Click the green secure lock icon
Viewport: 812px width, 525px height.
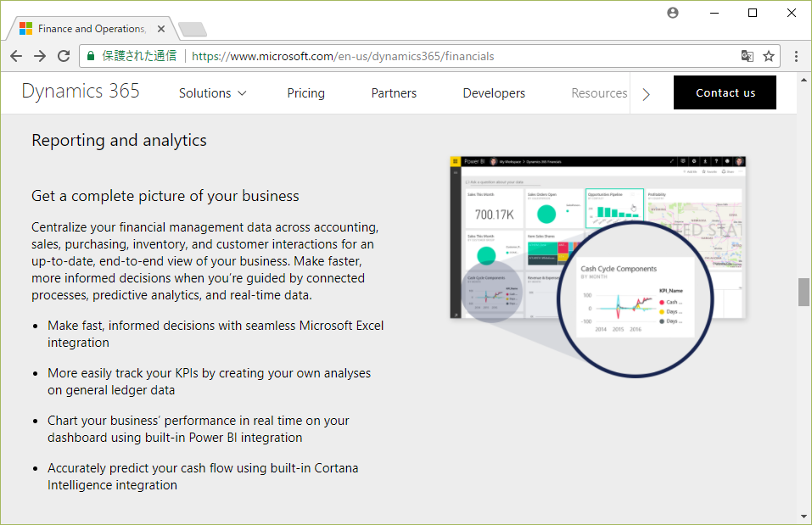click(x=91, y=56)
